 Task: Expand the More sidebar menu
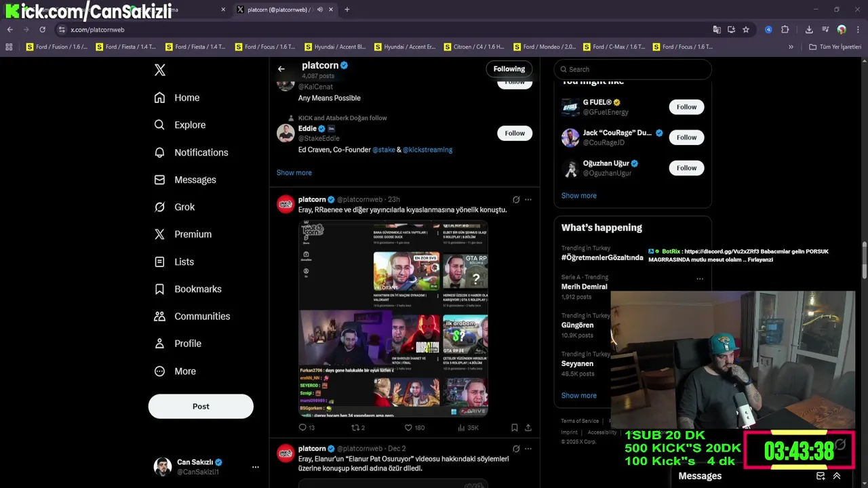[175, 371]
